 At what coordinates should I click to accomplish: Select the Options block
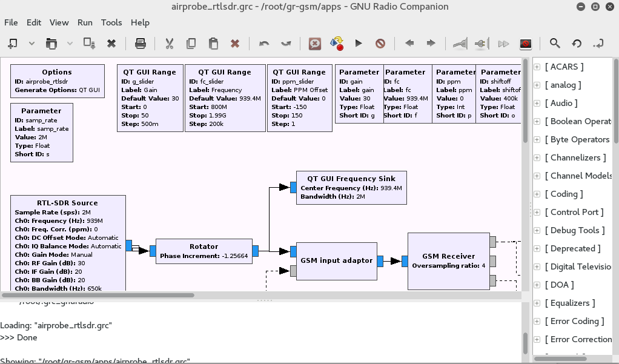coord(58,81)
